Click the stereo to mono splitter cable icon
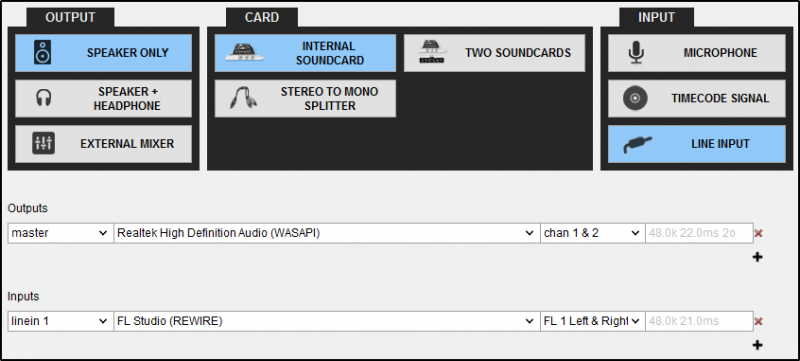 pos(243,98)
